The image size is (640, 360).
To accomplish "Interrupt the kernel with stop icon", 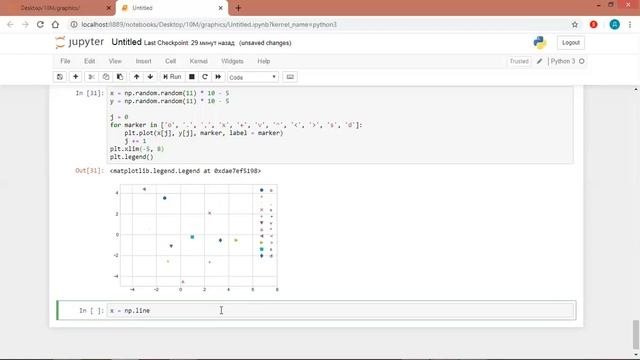I will coord(191,77).
